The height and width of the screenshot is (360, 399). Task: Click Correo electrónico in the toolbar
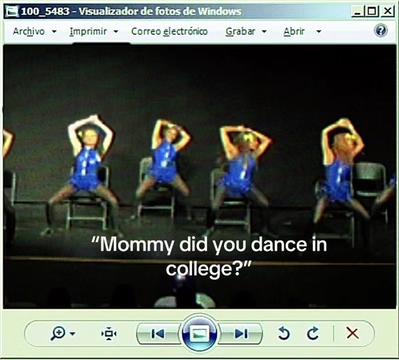169,31
